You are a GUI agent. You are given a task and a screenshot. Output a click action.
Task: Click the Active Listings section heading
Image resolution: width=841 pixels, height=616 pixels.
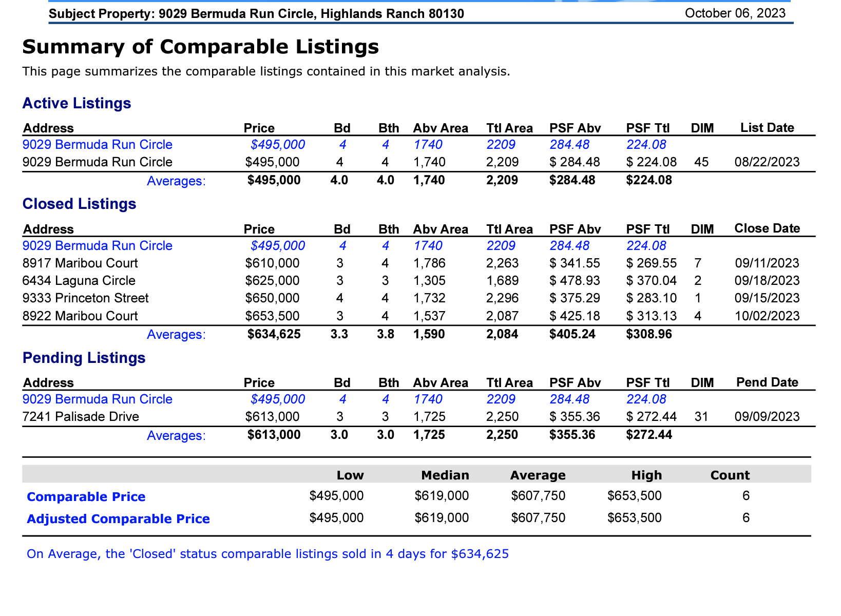click(x=77, y=104)
